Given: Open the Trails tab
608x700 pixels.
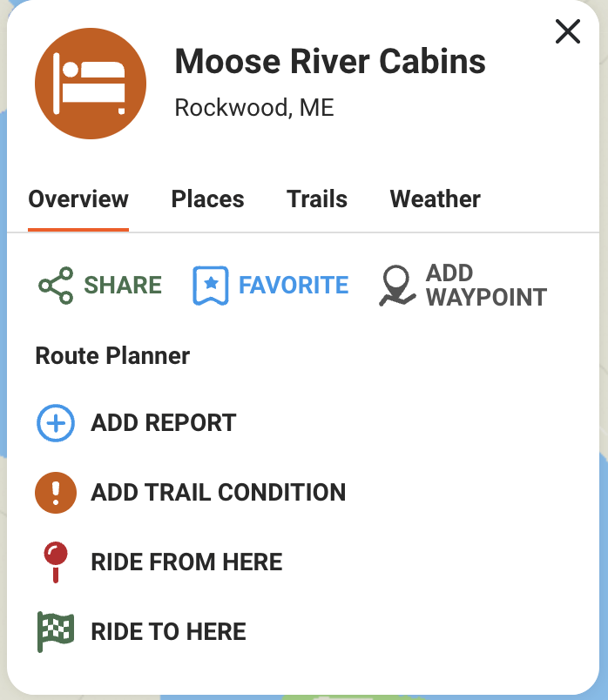Looking at the screenshot, I should tap(316, 199).
